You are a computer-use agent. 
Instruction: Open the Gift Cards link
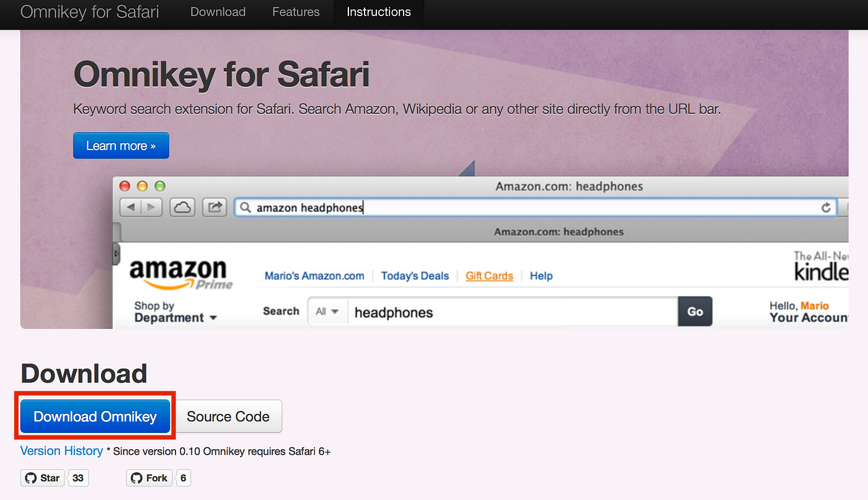point(489,276)
